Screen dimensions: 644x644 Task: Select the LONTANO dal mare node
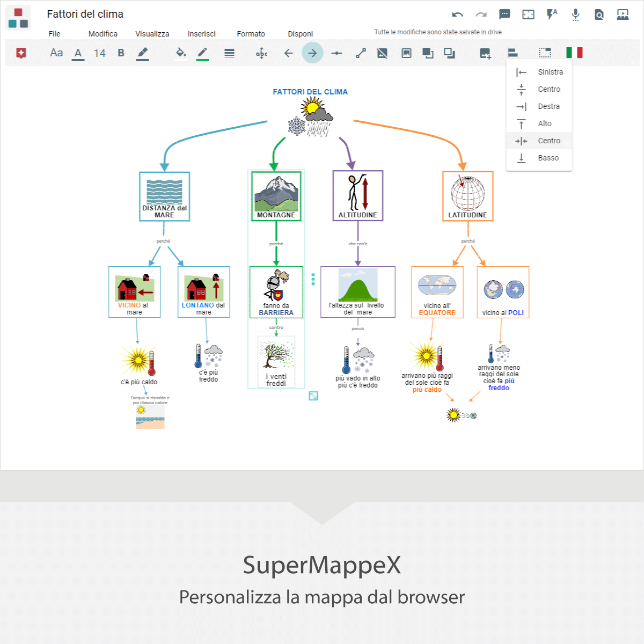click(204, 292)
